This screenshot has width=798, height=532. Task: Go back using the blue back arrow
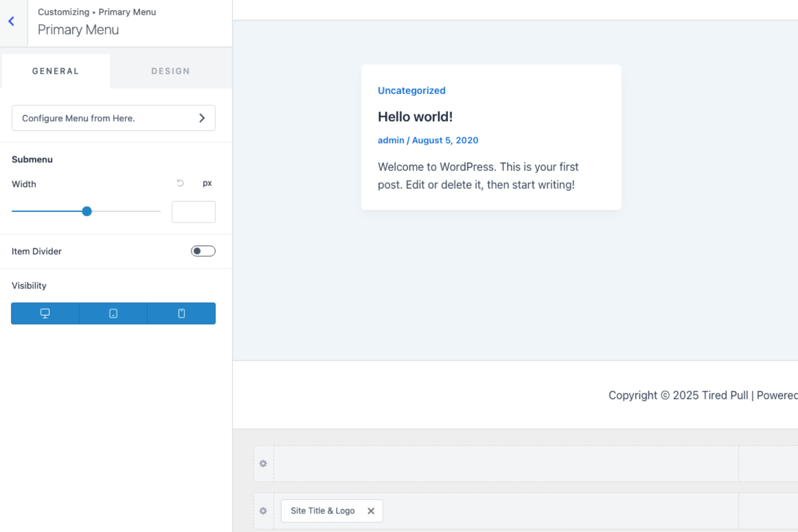tap(11, 21)
